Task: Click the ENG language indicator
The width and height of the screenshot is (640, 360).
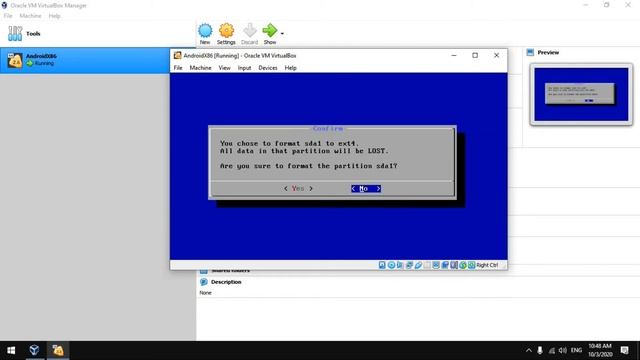Action: coord(576,350)
